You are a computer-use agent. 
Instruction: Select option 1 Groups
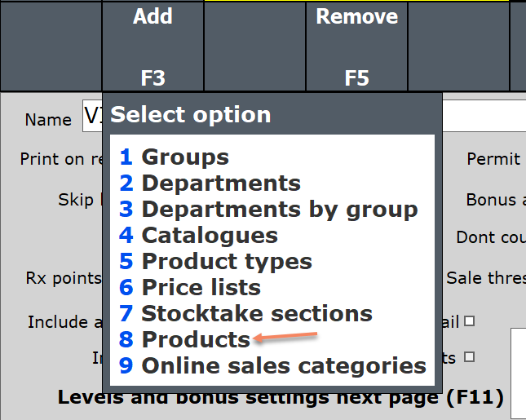174,157
